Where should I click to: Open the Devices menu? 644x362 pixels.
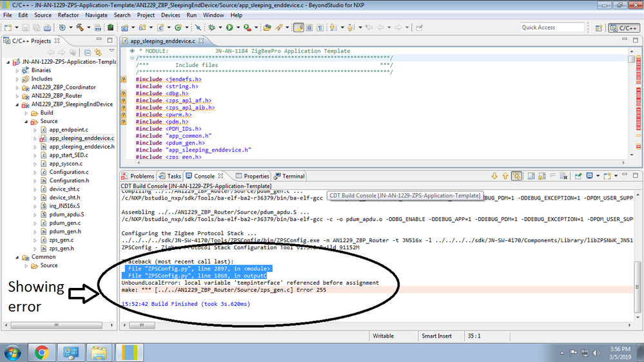[x=170, y=15]
